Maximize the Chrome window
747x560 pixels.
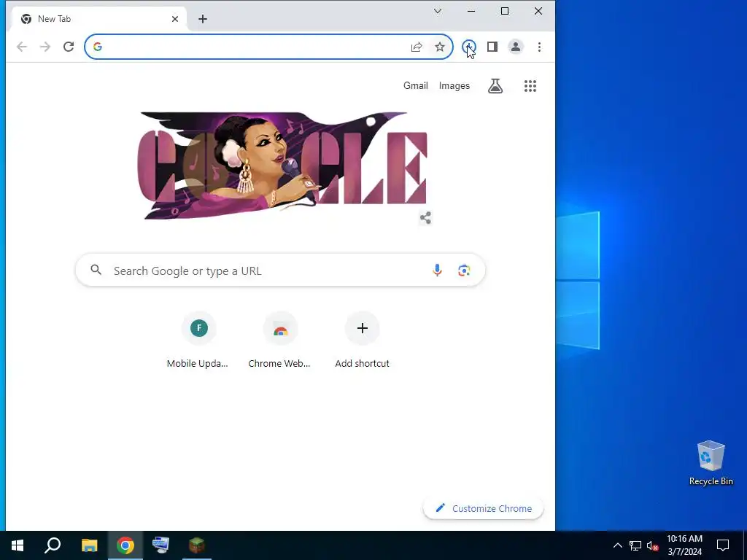[505, 11]
